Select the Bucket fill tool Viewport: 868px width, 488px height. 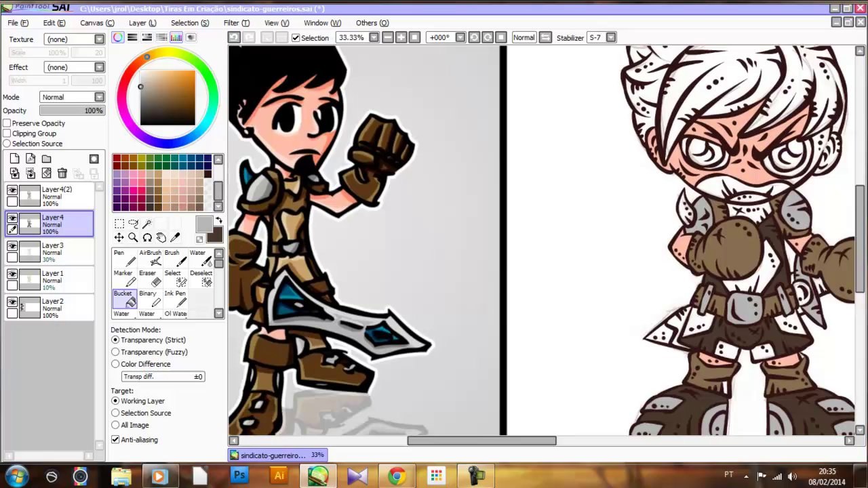click(x=124, y=299)
